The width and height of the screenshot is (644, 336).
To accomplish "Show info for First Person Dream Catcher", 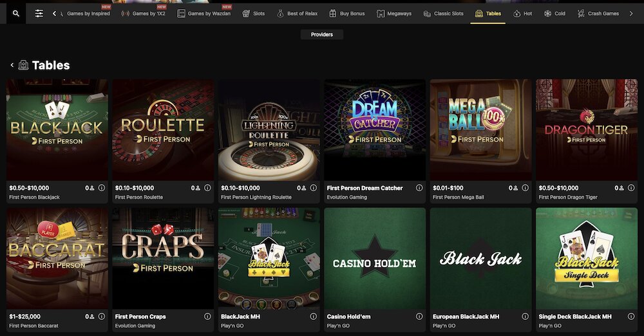I will tap(419, 188).
